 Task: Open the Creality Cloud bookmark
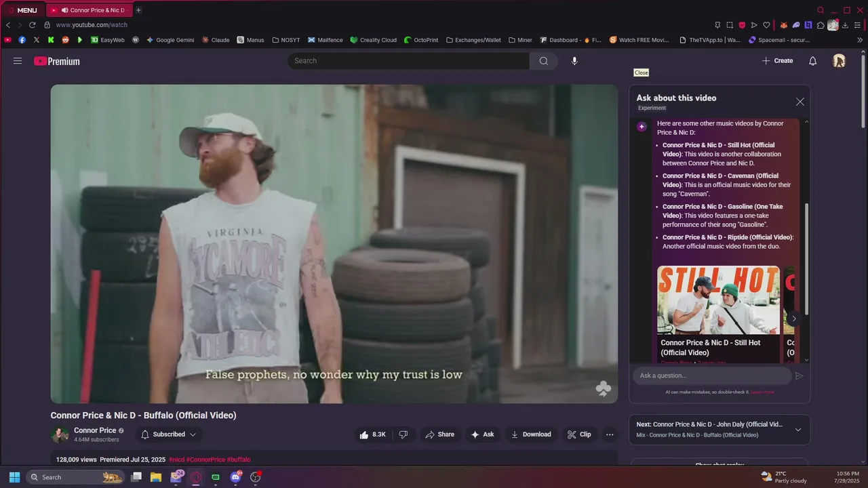373,40
